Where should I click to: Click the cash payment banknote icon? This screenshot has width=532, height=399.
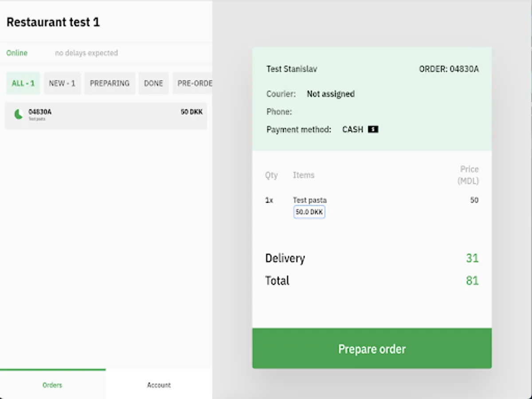[x=373, y=129]
